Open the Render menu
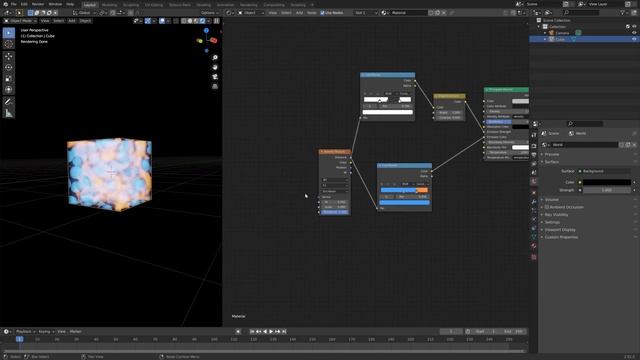640x360 pixels. pos(38,4)
